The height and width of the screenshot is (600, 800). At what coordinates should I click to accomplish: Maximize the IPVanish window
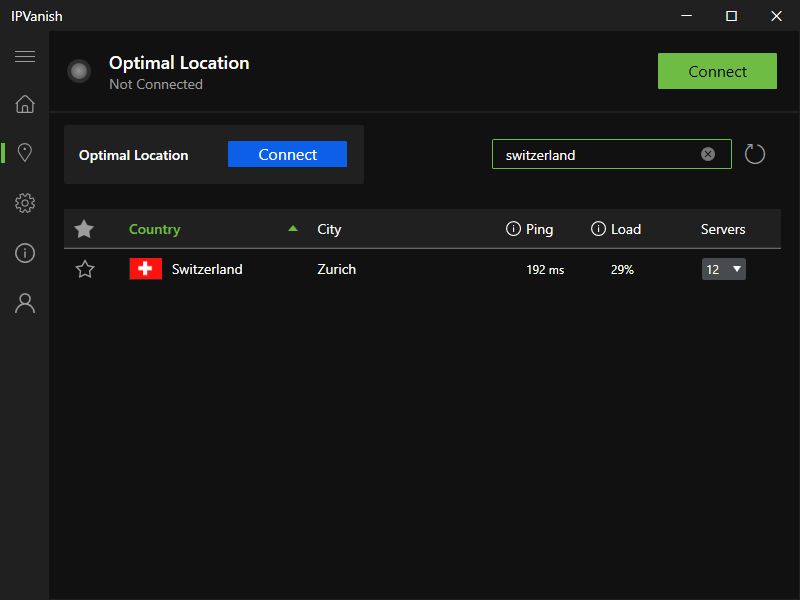click(x=731, y=16)
